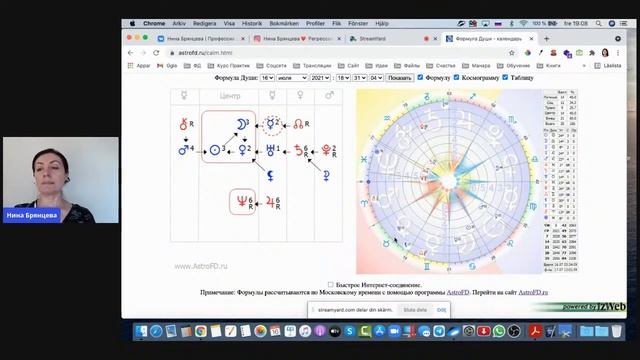Open the Chrome profile avatar
Viewport: 640px width, 360px height.
tap(605, 53)
